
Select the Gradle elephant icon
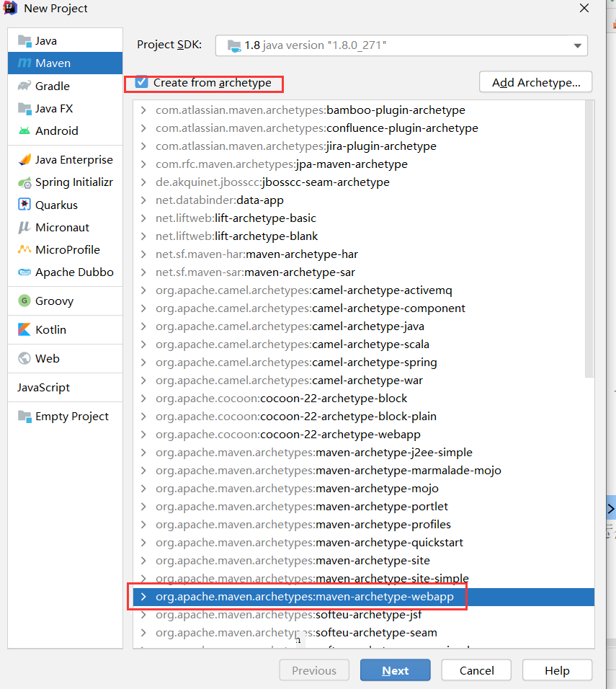24,86
